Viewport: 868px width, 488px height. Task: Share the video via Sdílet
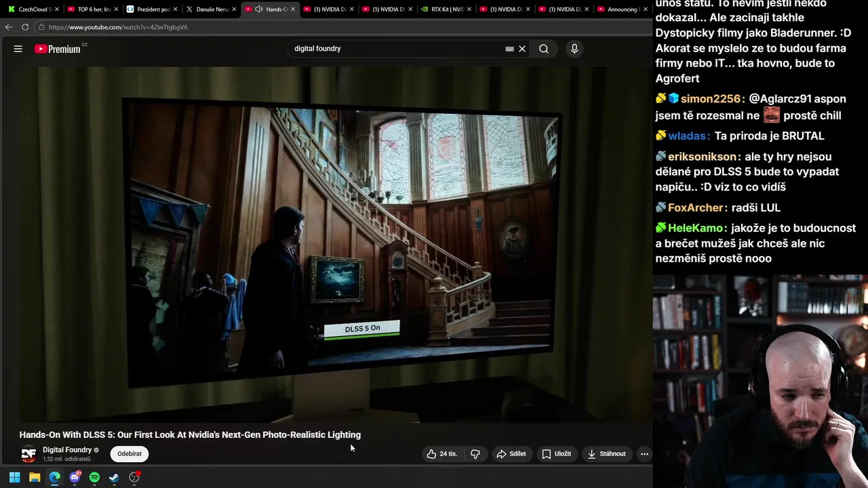point(511,454)
